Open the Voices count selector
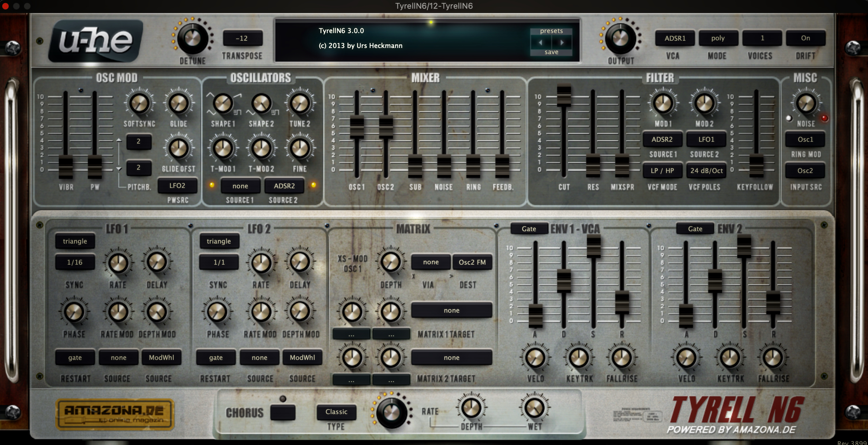Screen dimensions: 868x445 point(762,38)
